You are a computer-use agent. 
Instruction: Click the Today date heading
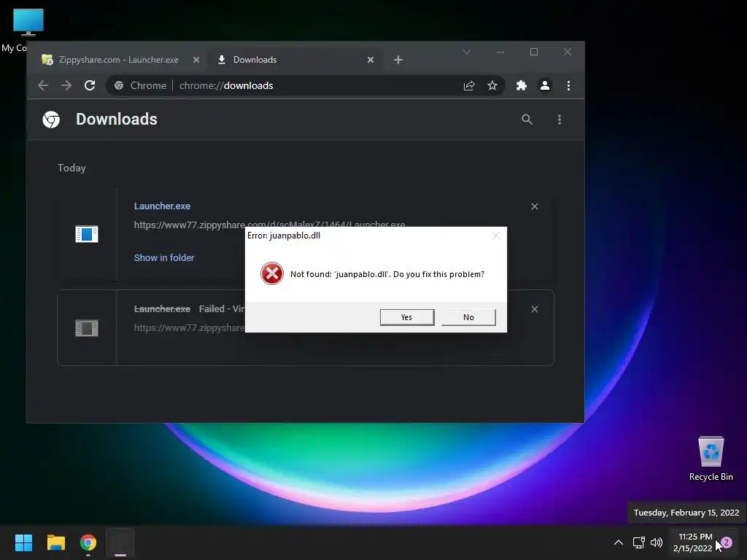point(71,168)
